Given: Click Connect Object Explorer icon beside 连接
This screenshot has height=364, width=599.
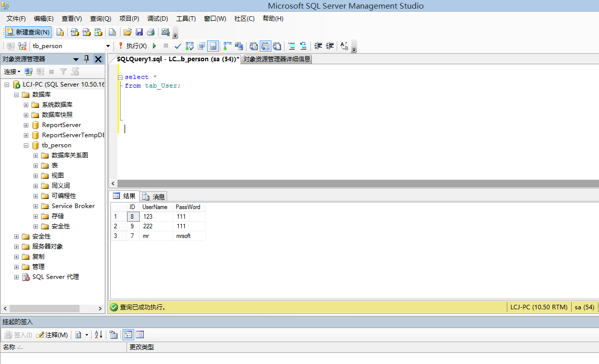Looking at the screenshot, I should click(28, 71).
